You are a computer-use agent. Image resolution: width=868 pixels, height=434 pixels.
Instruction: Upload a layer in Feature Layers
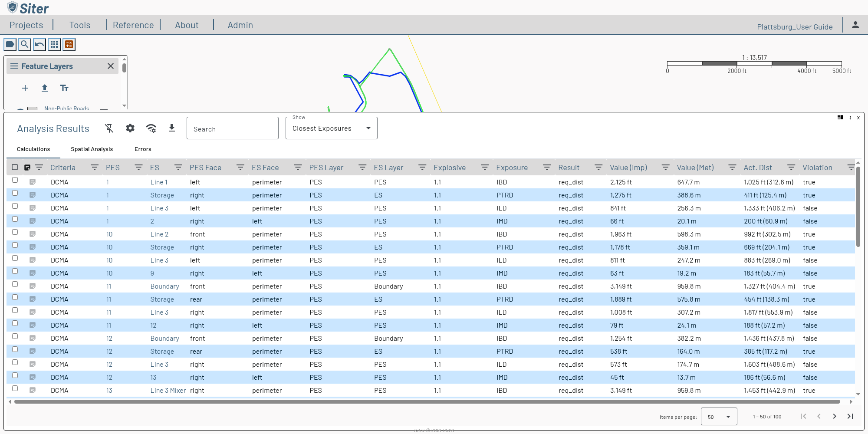point(45,88)
